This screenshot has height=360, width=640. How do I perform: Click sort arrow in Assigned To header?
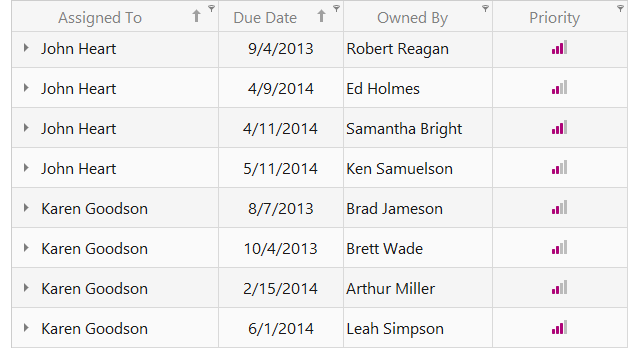pyautogui.click(x=196, y=16)
